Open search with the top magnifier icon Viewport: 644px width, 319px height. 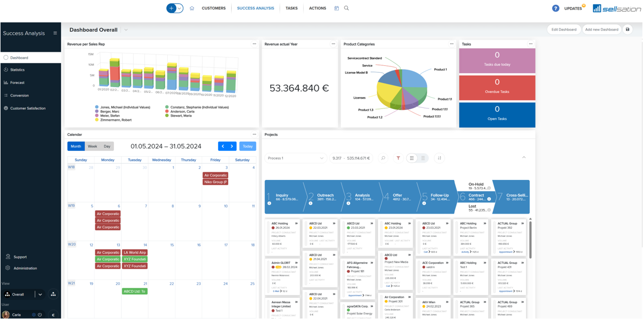pos(346,8)
